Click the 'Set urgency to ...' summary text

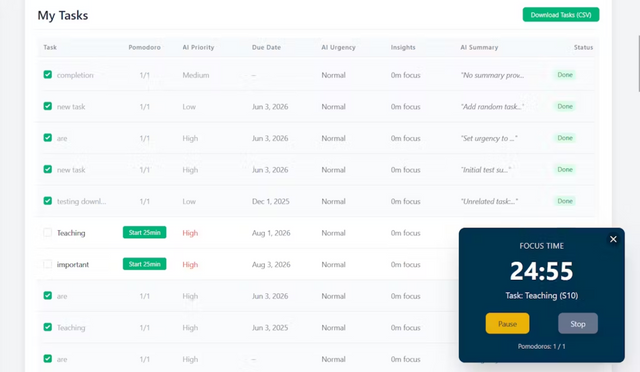click(x=489, y=138)
